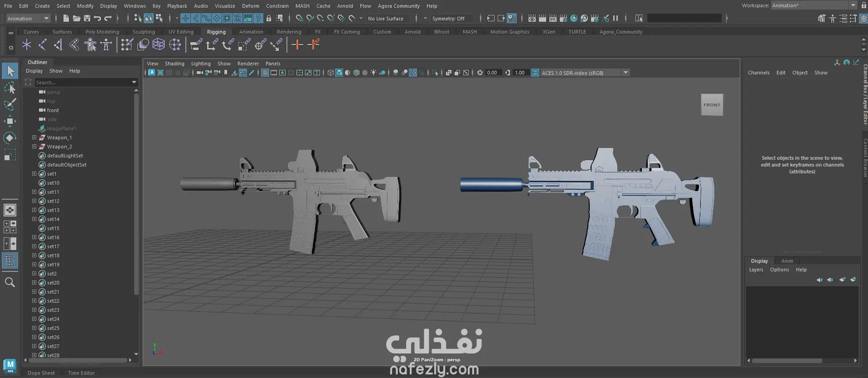Viewport: 868px width, 378px height.
Task: Switch to the Anim layer tab
Action: [787, 261]
